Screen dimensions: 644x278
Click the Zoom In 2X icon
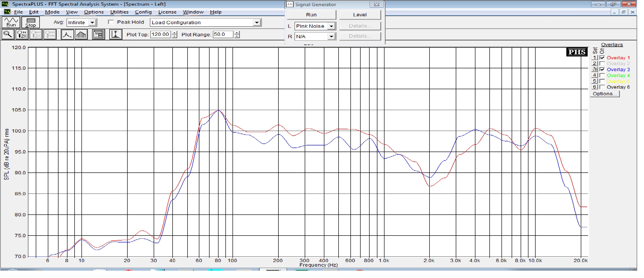(x=22, y=34)
